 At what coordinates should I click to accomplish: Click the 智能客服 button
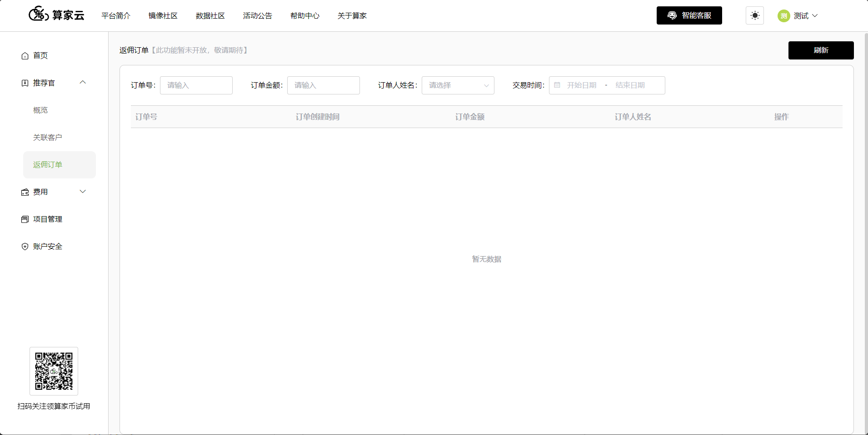pos(689,15)
